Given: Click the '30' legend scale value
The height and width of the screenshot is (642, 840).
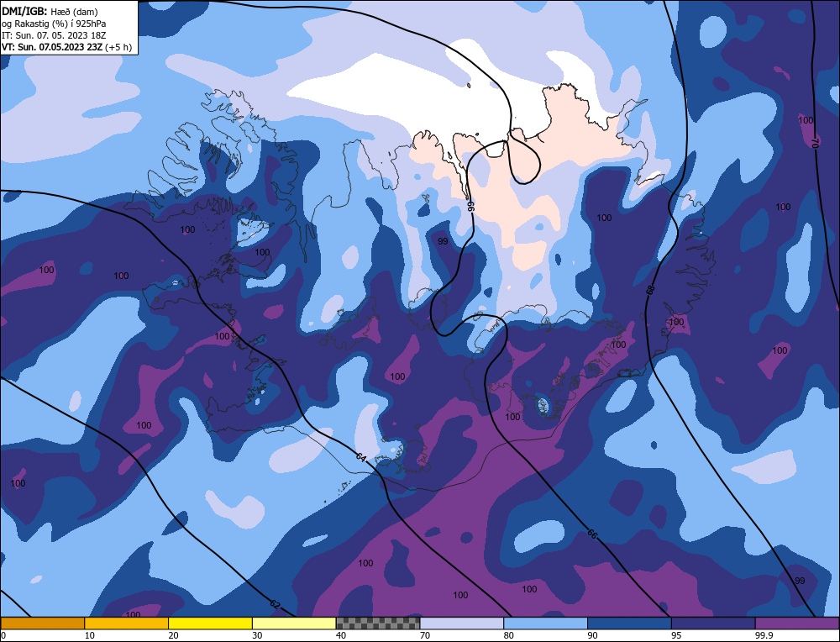Looking at the screenshot, I should 257,635.
